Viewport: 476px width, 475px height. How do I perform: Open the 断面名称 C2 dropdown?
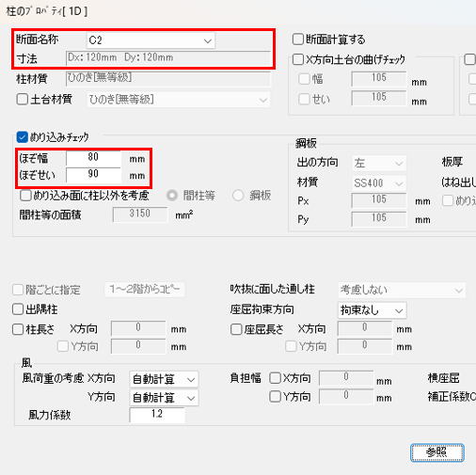[151, 40]
